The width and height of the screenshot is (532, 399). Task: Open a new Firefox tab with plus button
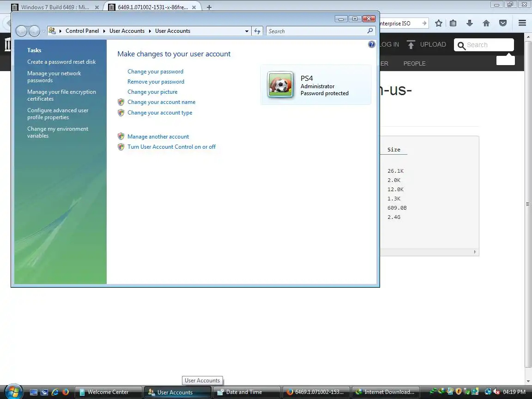pyautogui.click(x=209, y=7)
